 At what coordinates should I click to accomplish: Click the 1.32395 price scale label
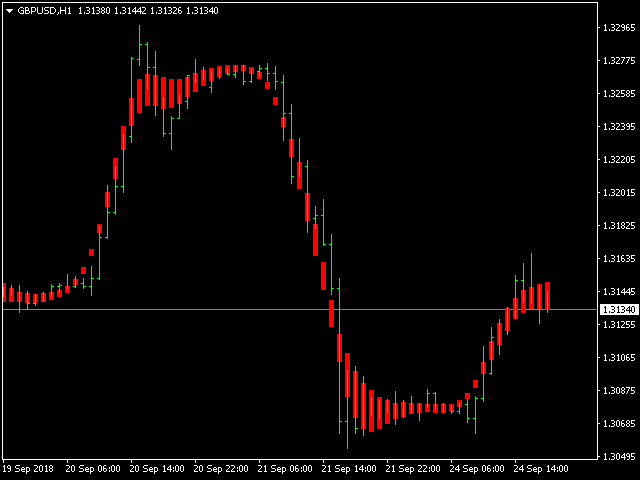pyautogui.click(x=619, y=127)
